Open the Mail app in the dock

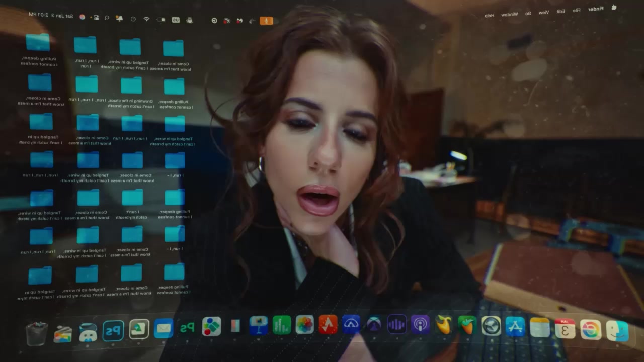pos(164,328)
